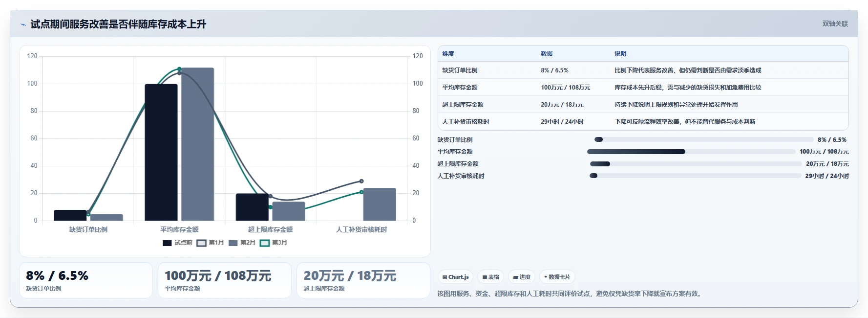
Task: Toggle the 第3月 legend series
Action: 274,243
